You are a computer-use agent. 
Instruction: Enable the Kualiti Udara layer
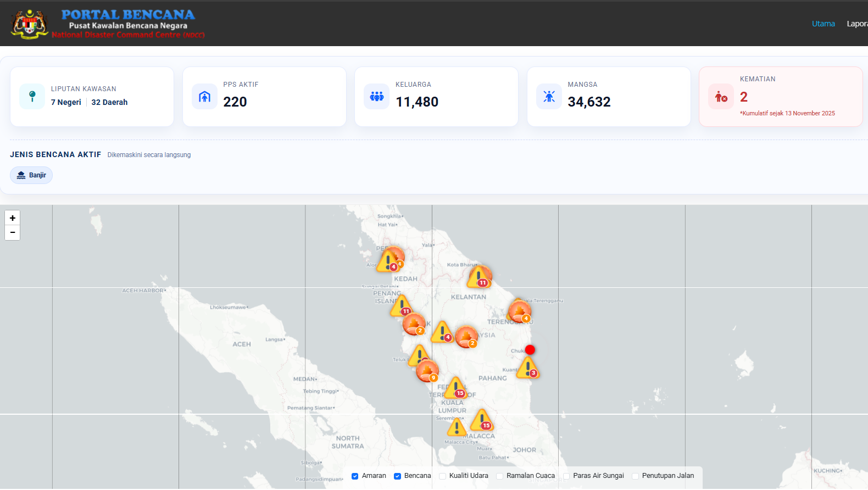point(442,476)
